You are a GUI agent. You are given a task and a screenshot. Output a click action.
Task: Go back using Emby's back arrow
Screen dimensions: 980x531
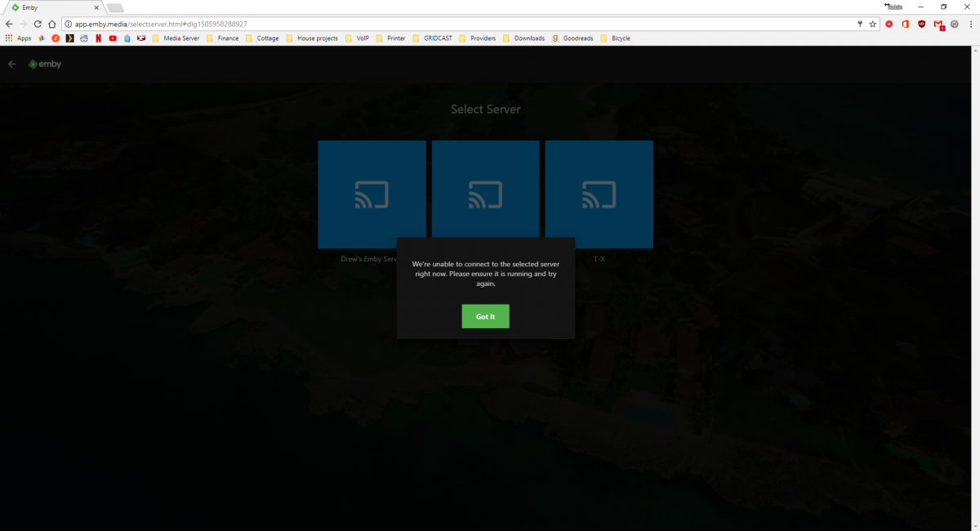(12, 64)
